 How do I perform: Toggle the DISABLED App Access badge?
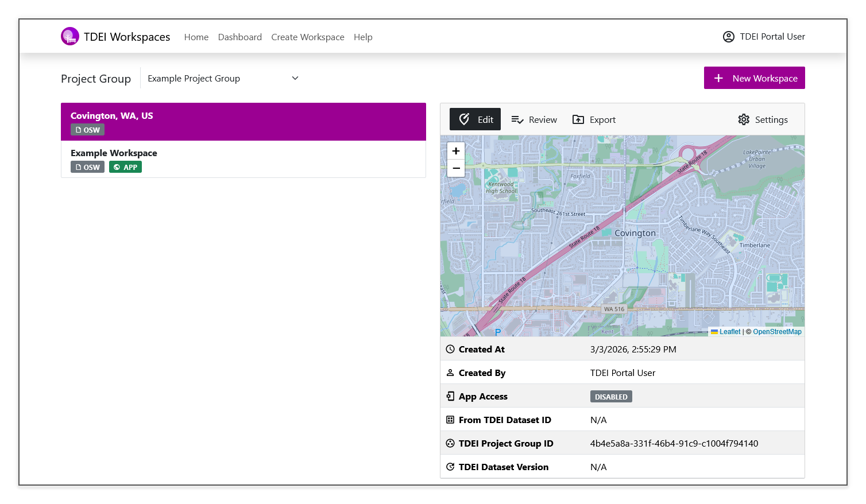point(611,396)
